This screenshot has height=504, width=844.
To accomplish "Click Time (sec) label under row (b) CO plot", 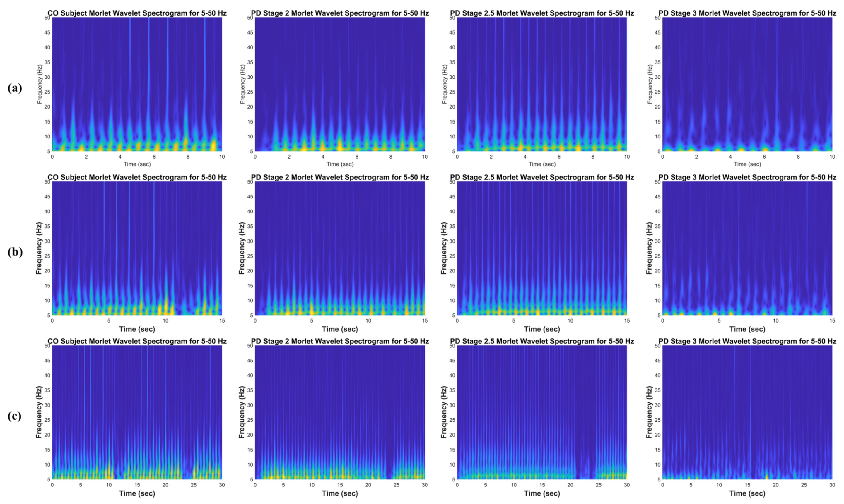I will click(x=137, y=329).
